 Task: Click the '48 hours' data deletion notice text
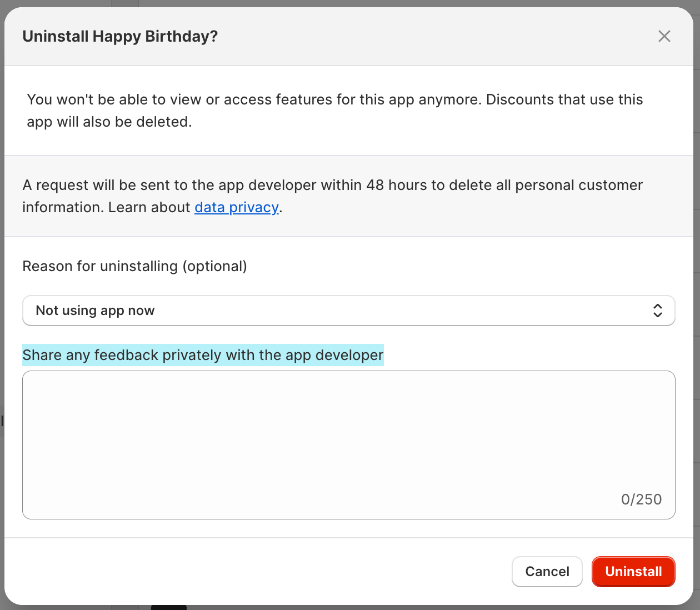[332, 196]
